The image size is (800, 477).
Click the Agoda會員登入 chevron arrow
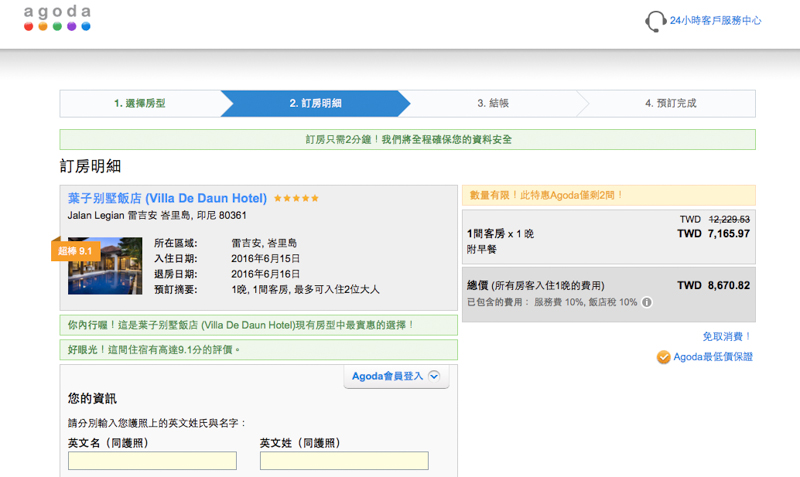click(x=434, y=376)
